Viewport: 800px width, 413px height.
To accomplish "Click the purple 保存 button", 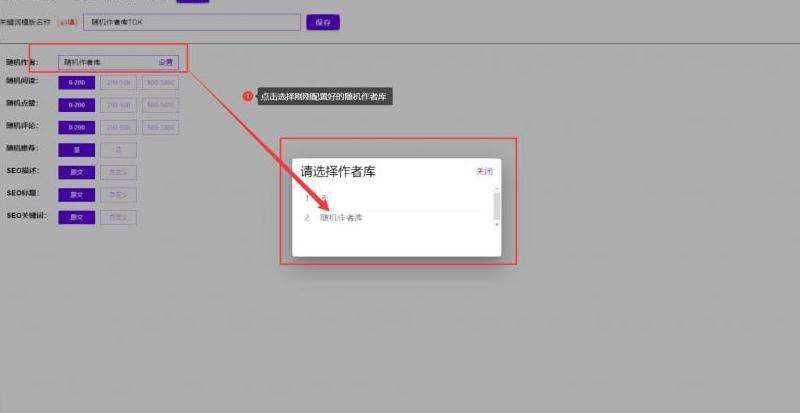I will pos(322,21).
